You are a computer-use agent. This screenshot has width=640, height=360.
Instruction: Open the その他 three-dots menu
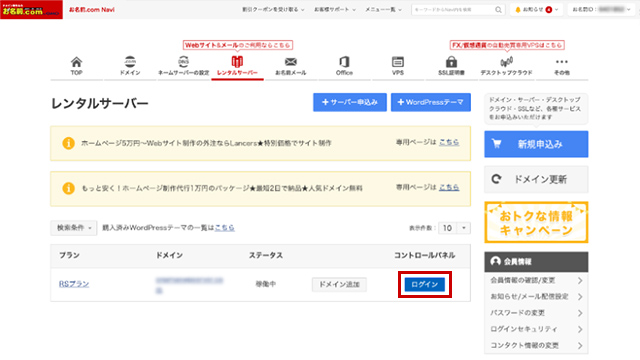point(562,62)
